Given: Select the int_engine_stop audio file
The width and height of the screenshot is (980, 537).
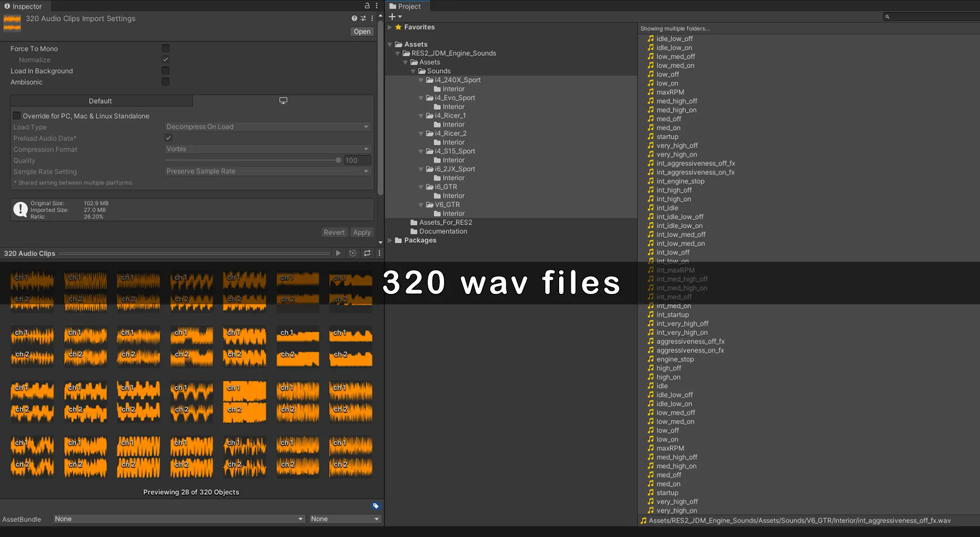Looking at the screenshot, I should [680, 181].
